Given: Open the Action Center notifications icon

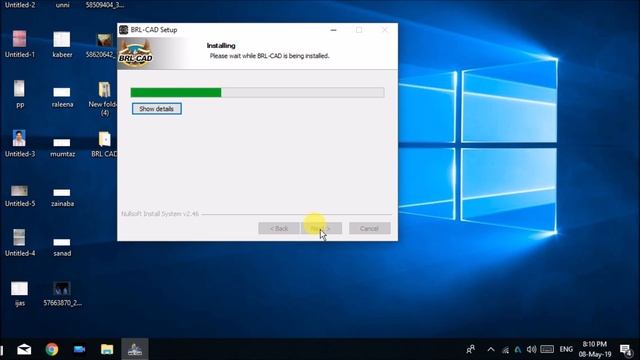Looking at the screenshot, I should (626, 350).
